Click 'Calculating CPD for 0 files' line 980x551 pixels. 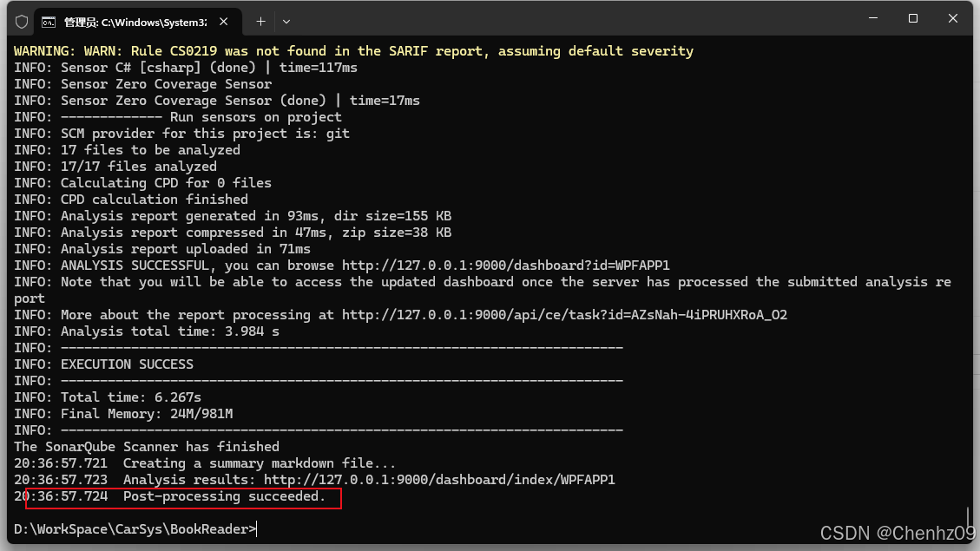pyautogui.click(x=143, y=183)
